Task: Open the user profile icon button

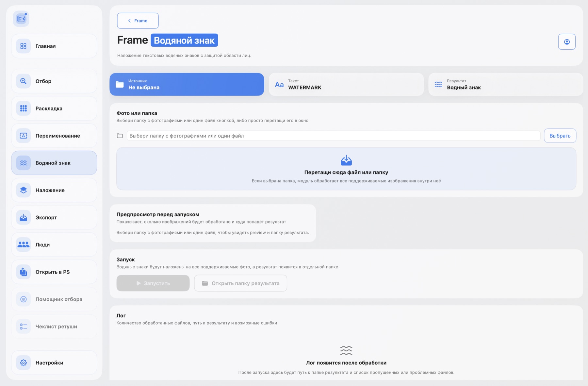Action: coord(567,42)
